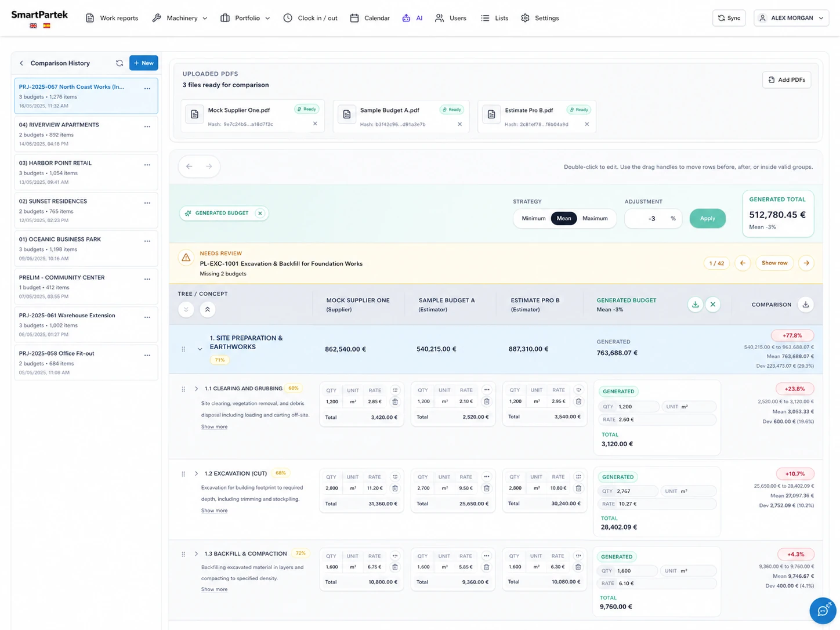Choose the Mean strategy
This screenshot has width=840, height=630.
click(x=564, y=219)
